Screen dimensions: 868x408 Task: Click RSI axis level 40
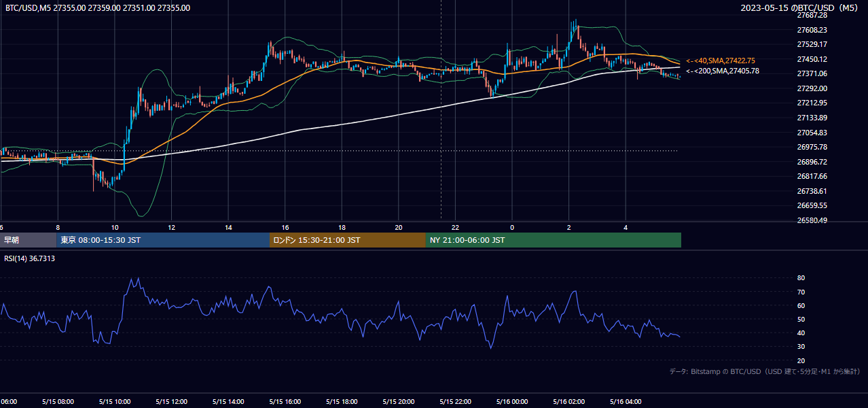point(801,333)
